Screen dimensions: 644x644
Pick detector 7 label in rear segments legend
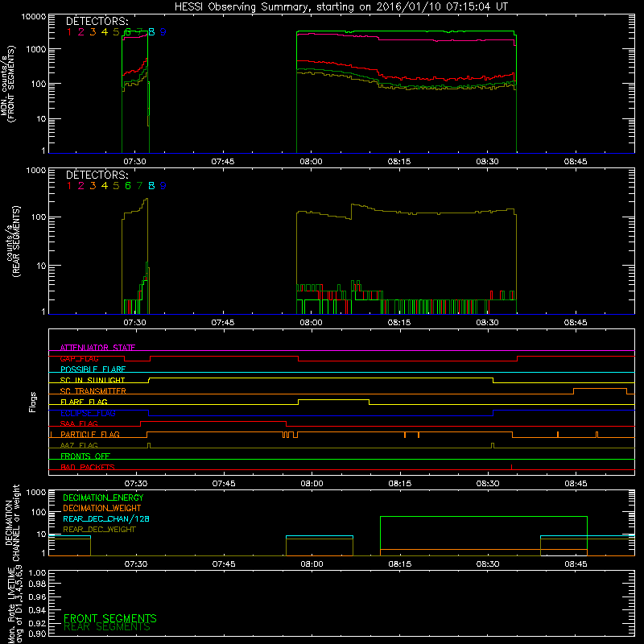pos(139,186)
